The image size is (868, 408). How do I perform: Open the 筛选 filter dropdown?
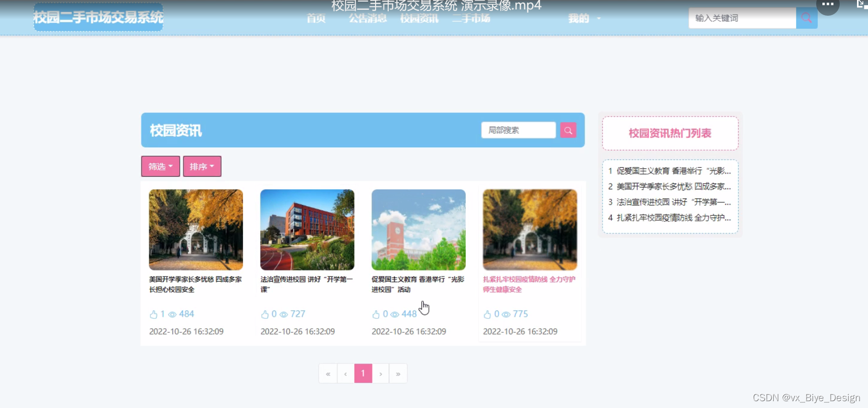[160, 166]
